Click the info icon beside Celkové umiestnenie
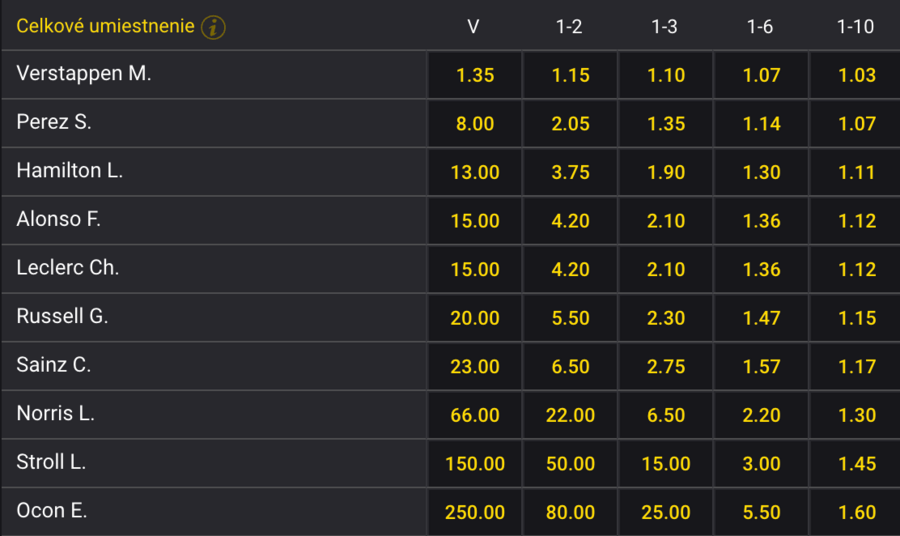Screen dimensions: 900x536 point(213,27)
